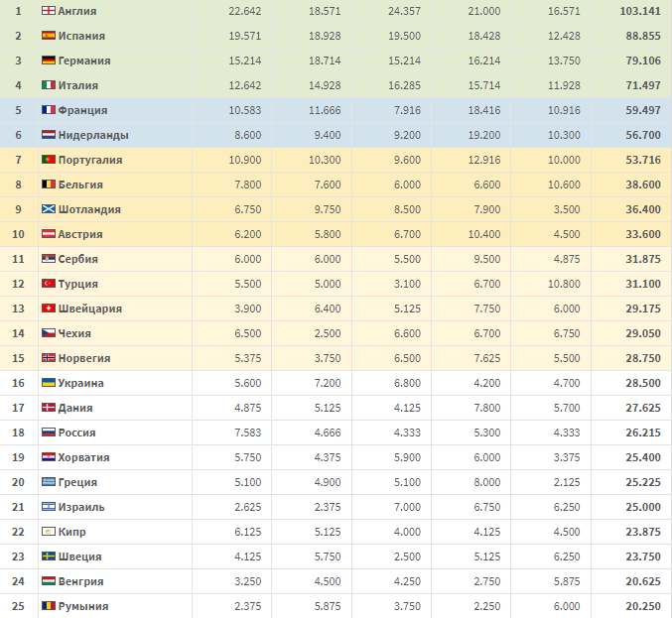This screenshot has height=618, width=672.
Task: Click the Sweden flag icon
Action: (x=49, y=556)
